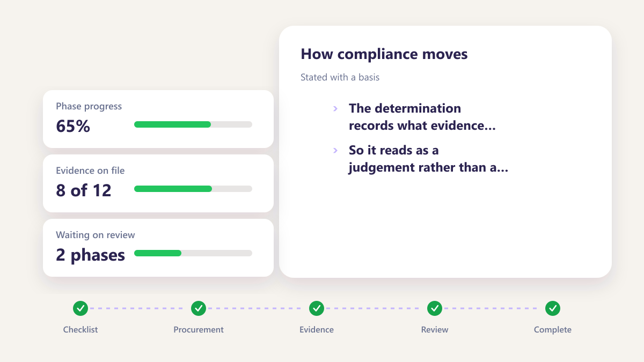Viewport: 644px width, 362px height.
Task: Open the Review step checkmark icon
Action: click(435, 308)
